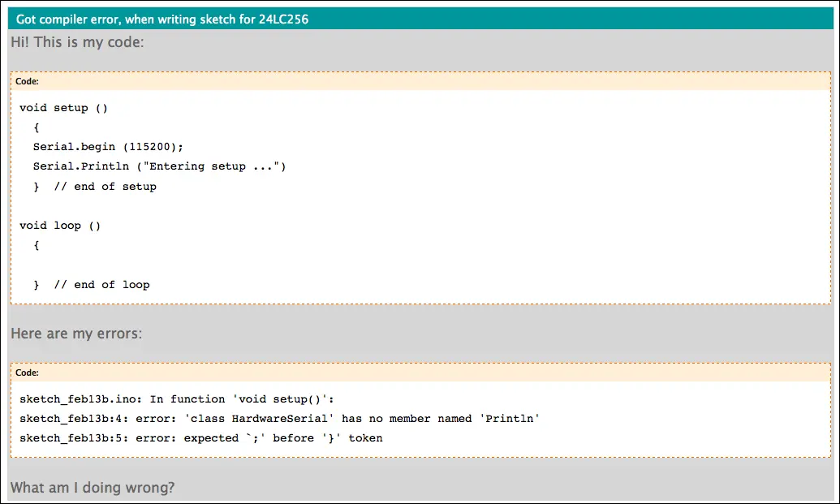Click the post title about 24LC256 compiler error
This screenshot has width=840, height=504.
162,19
